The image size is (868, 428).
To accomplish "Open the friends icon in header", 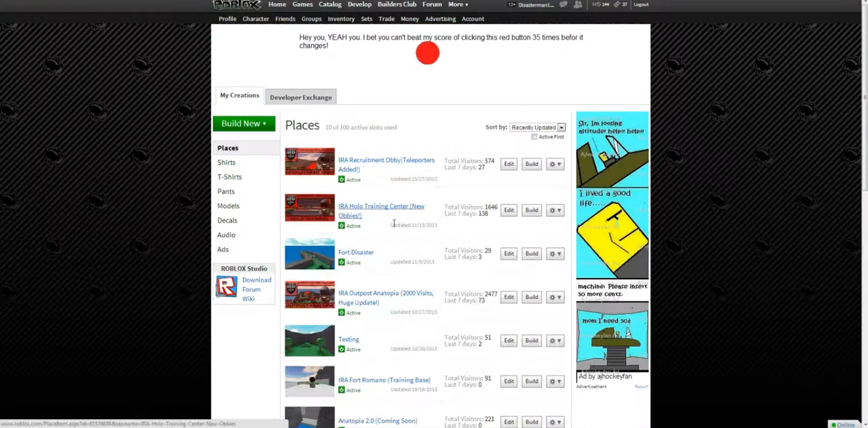I will 578,4.
